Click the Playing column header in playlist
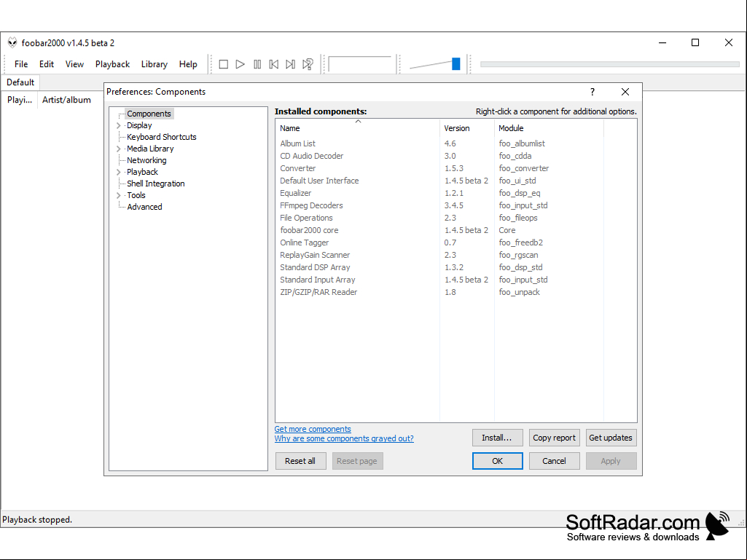This screenshot has width=747, height=560. click(x=20, y=100)
